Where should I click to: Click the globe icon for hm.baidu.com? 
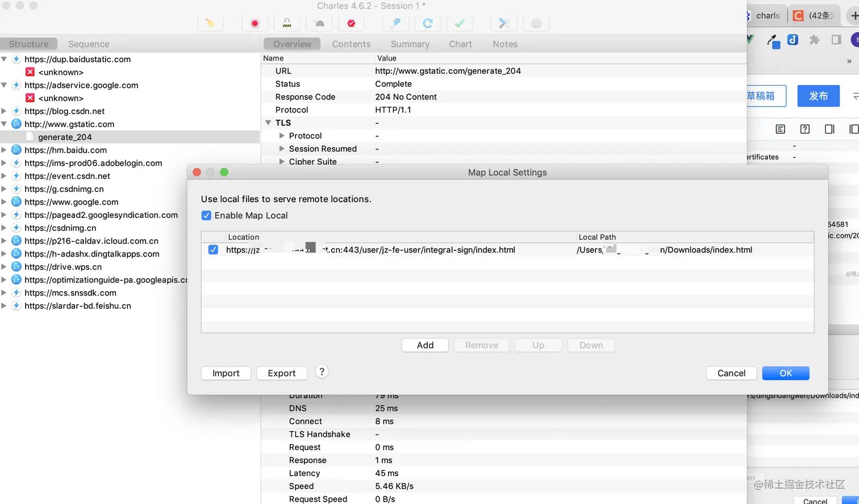16,150
